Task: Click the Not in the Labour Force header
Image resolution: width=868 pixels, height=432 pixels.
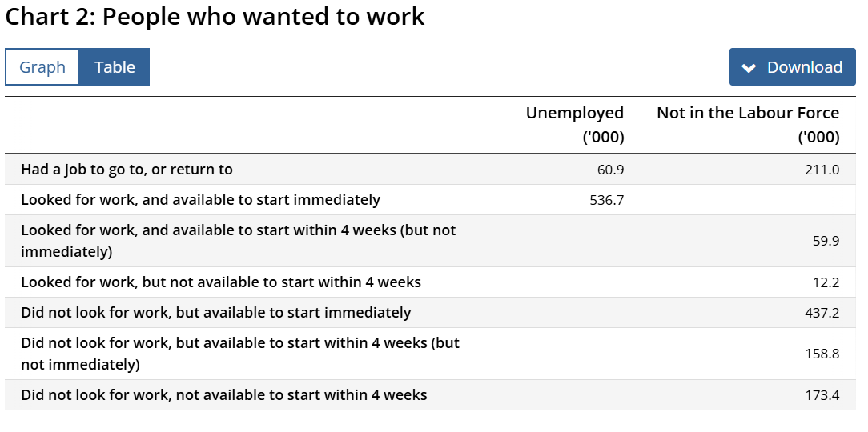Action: coord(748,125)
